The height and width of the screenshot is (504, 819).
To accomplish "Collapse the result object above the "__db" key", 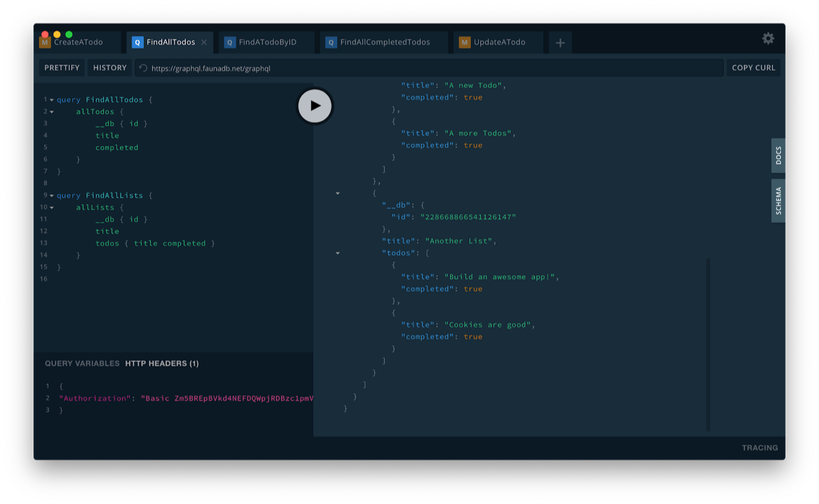I will tap(338, 193).
